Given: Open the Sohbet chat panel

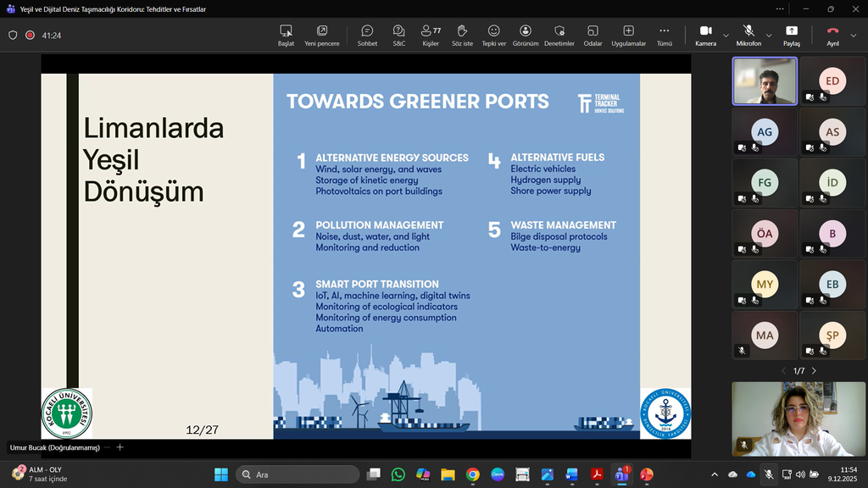Looking at the screenshot, I should pos(367,35).
